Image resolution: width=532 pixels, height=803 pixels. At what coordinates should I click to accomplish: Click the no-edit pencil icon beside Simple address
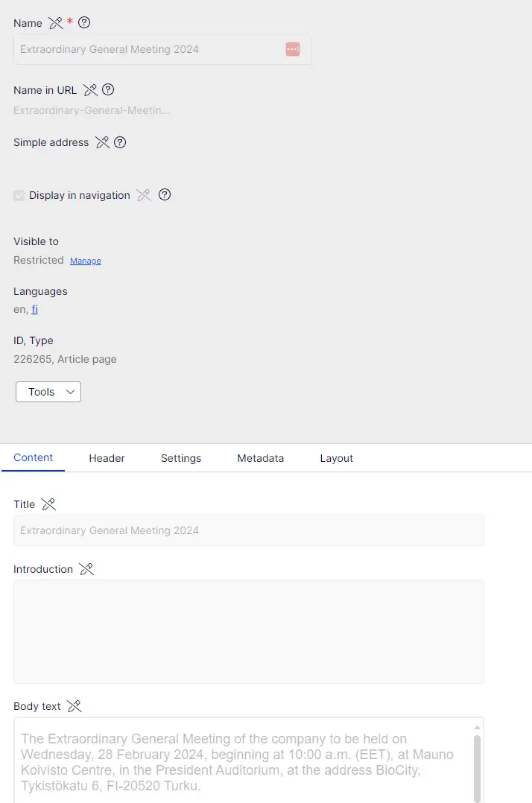tap(103, 142)
